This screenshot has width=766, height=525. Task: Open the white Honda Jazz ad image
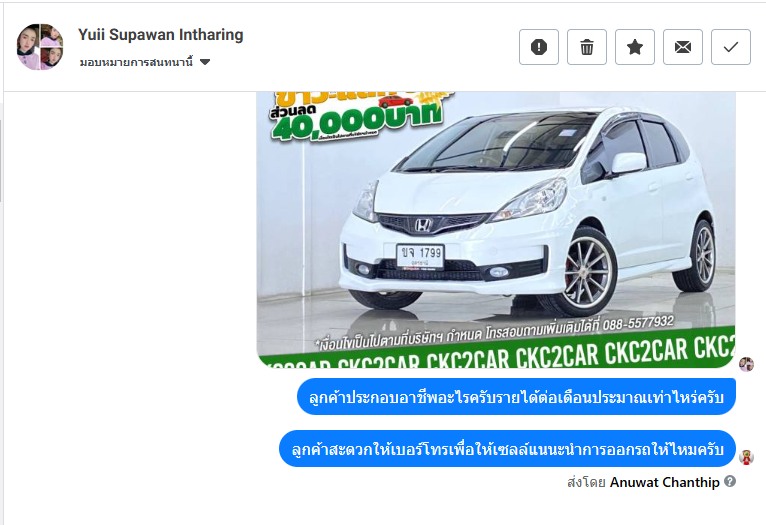click(496, 230)
